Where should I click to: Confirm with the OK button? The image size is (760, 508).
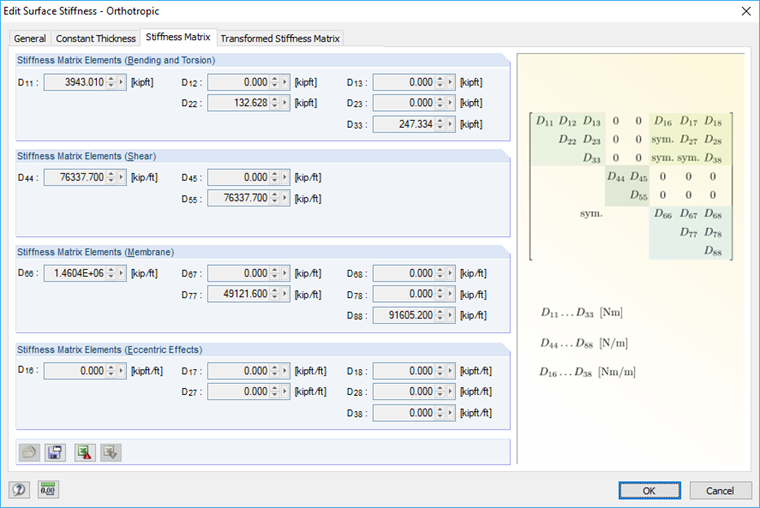[649, 491]
